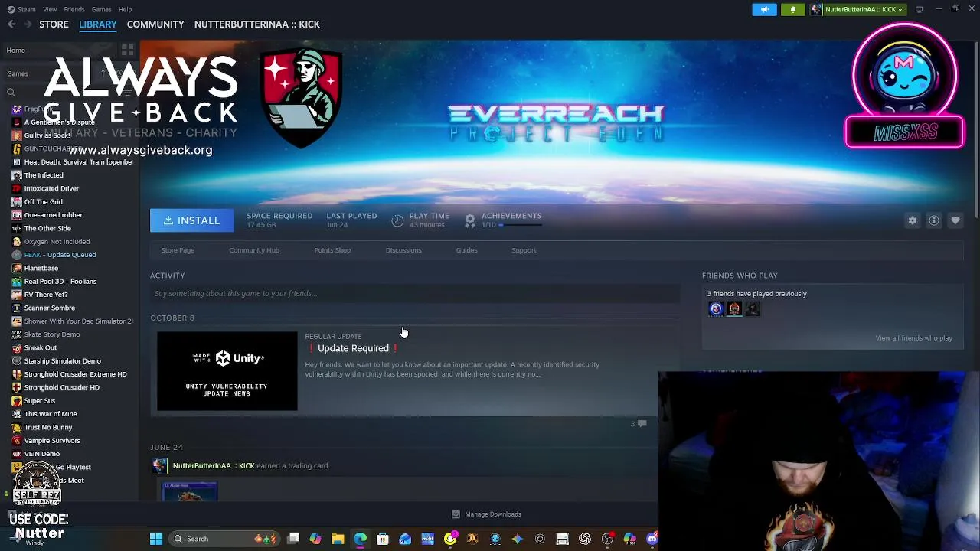Click the Oxygen Not Included game icon

pos(16,242)
